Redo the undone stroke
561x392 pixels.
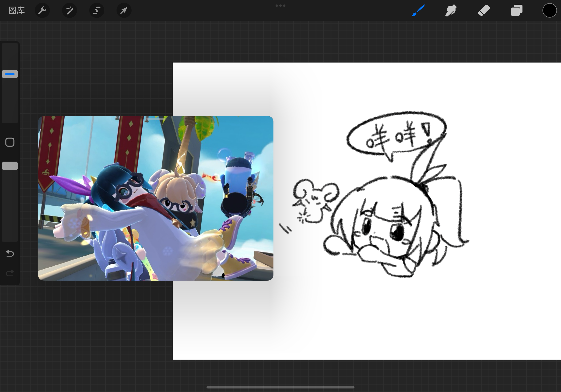[10, 273]
